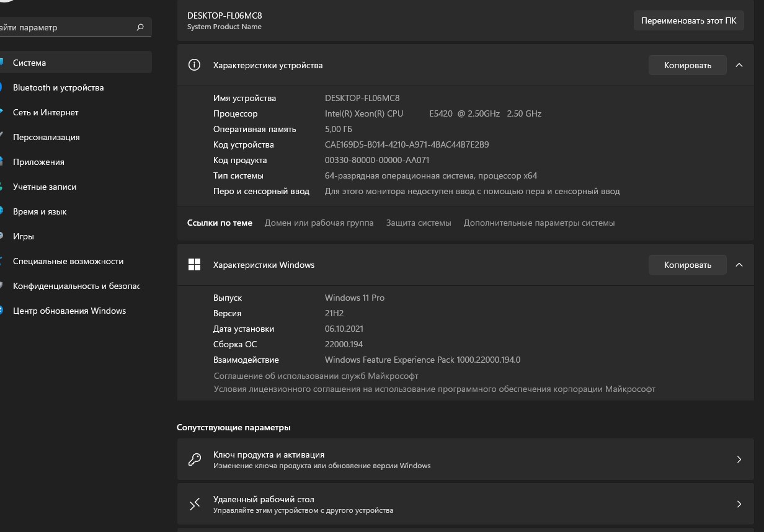Copy device specifications with Копировать
The image size is (764, 532).
tap(687, 65)
